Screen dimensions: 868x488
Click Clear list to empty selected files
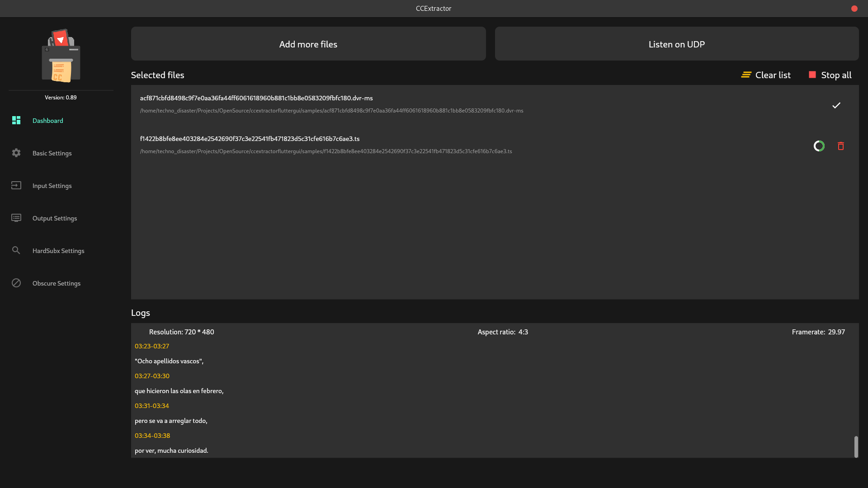773,75
